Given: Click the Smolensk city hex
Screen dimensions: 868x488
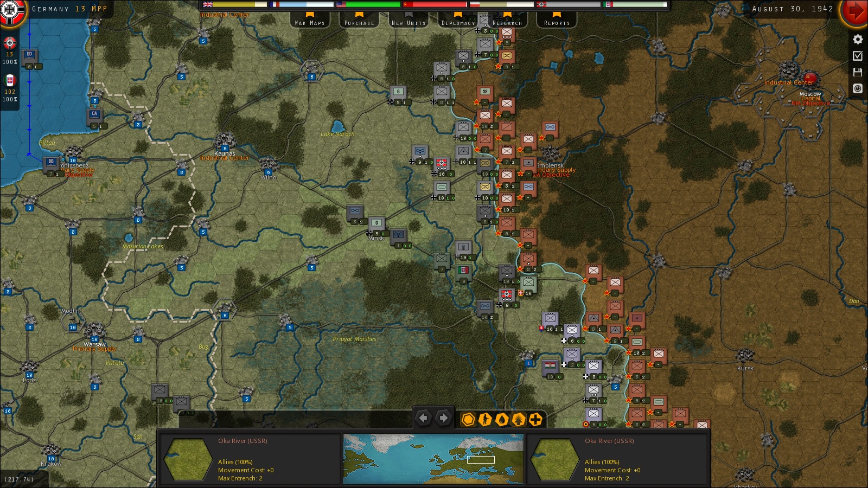Looking at the screenshot, I should click(550, 153).
